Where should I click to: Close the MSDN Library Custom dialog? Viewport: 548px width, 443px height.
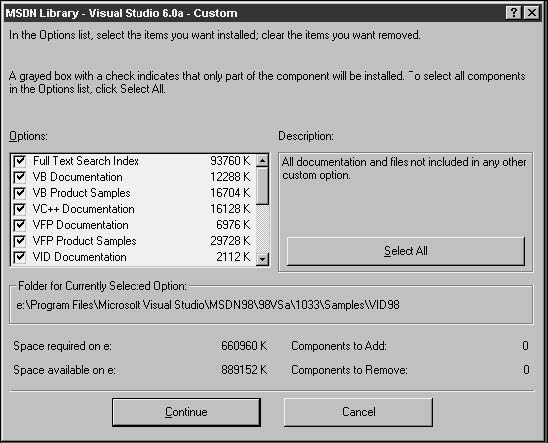tap(532, 13)
